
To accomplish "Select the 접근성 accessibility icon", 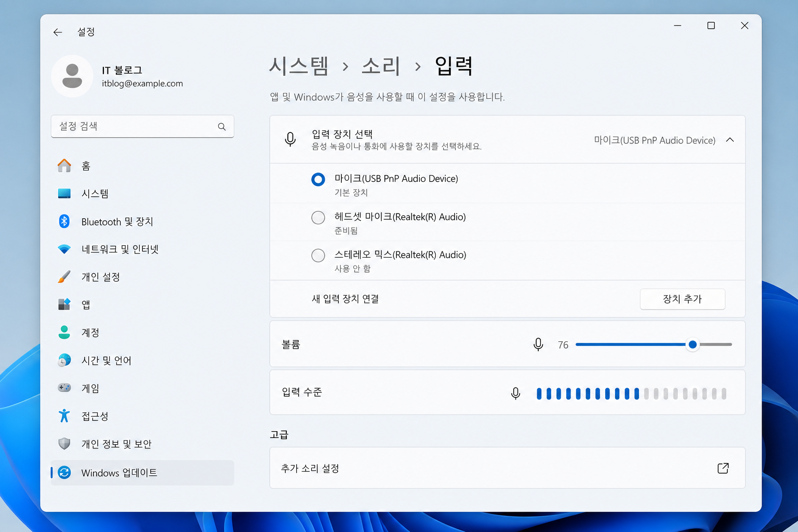I will click(x=64, y=416).
